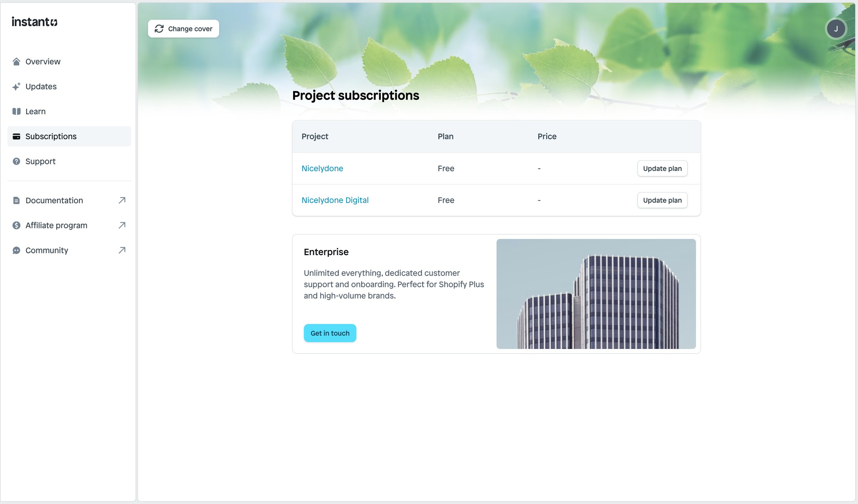The height and width of the screenshot is (504, 858).
Task: Click the Learn book icon
Action: coord(16,111)
